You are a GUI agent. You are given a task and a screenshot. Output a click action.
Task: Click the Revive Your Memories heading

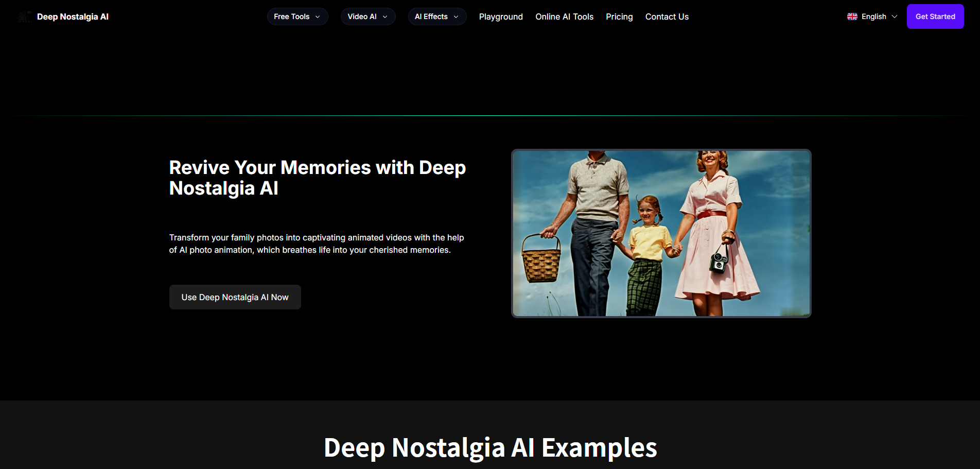pos(317,177)
